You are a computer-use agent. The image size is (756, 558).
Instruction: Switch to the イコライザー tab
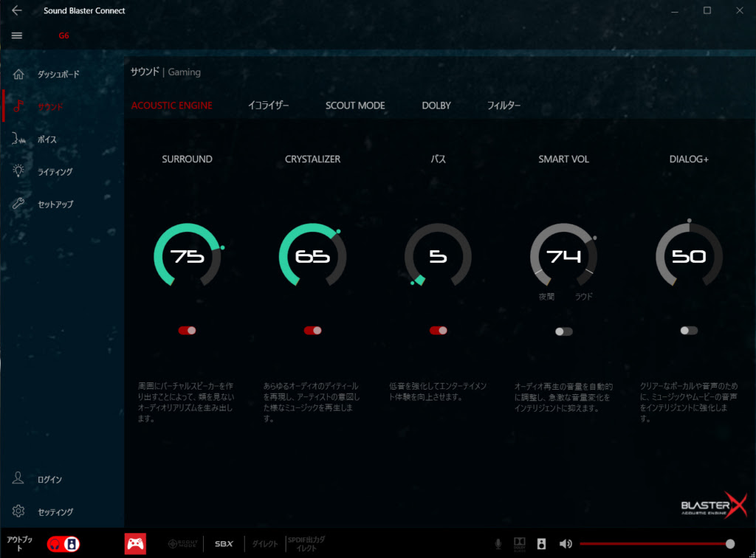(x=269, y=106)
